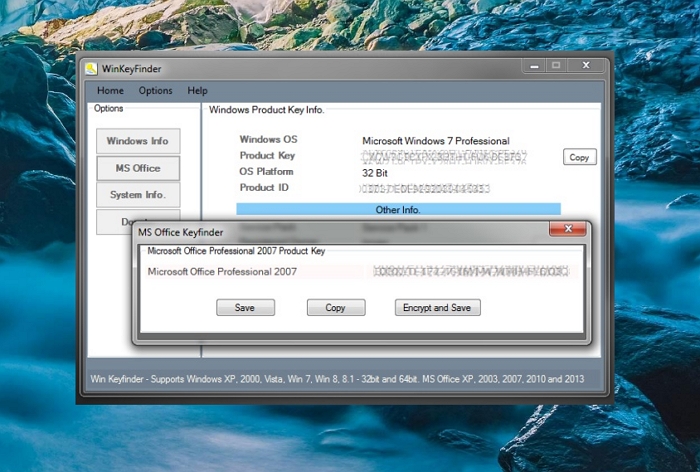The height and width of the screenshot is (472, 700).
Task: Open the Options menu
Action: [x=155, y=91]
